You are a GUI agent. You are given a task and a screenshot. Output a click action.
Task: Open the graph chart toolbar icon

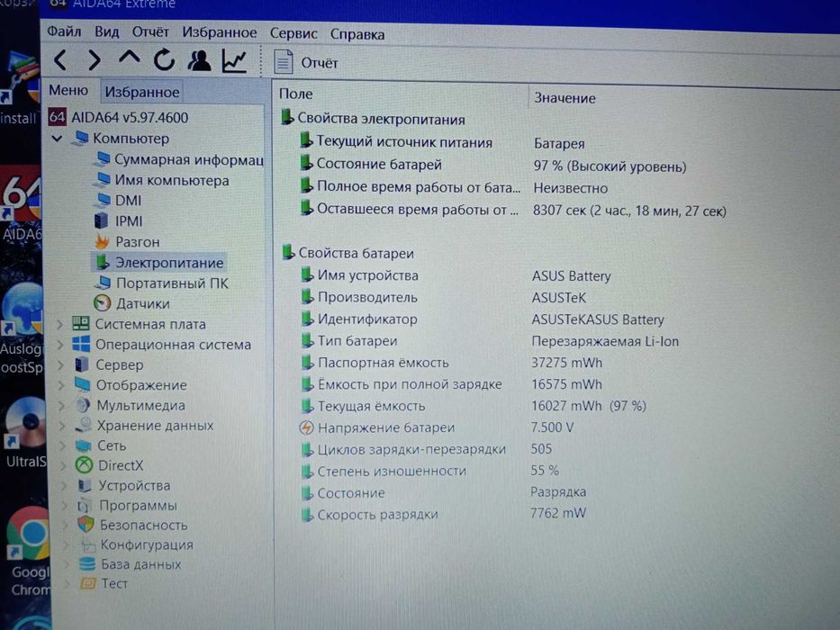coord(234,61)
